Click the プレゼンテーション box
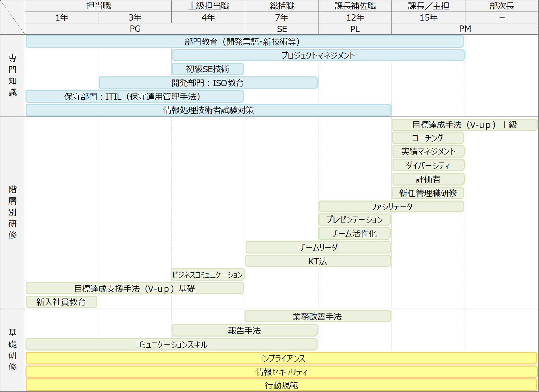The width and height of the screenshot is (539, 392). coord(354,219)
